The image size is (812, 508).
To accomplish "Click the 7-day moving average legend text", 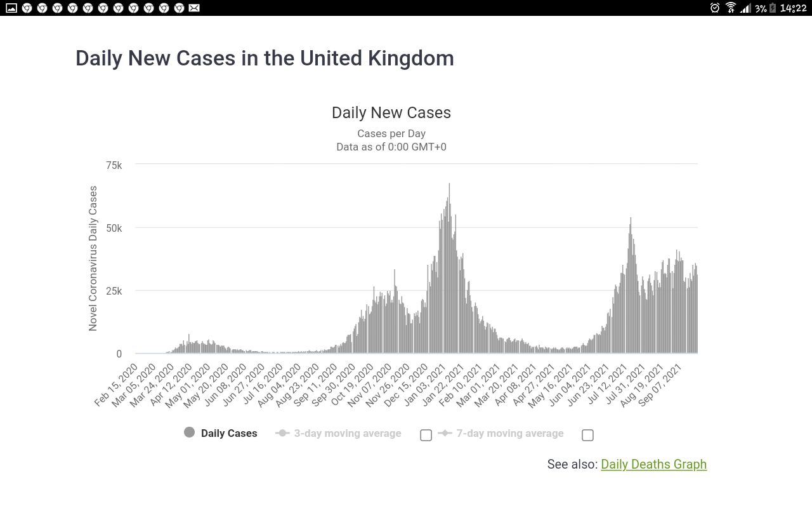I will pos(510,433).
